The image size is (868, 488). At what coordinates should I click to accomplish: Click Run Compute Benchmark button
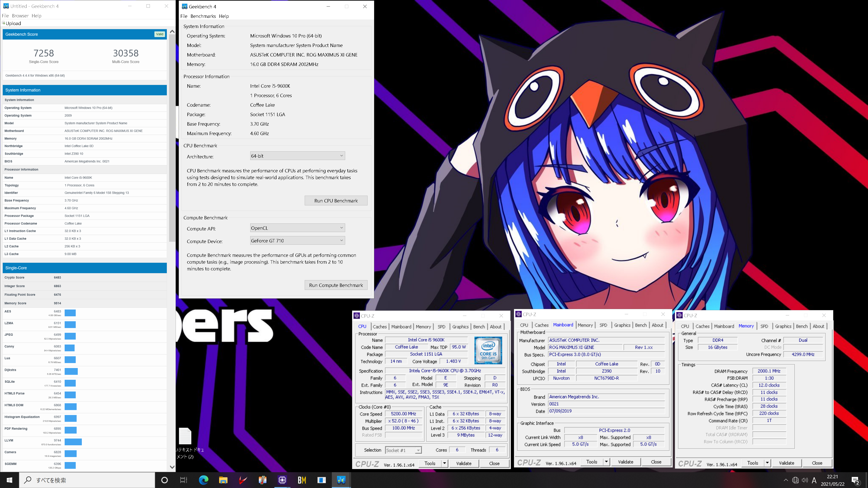(336, 285)
